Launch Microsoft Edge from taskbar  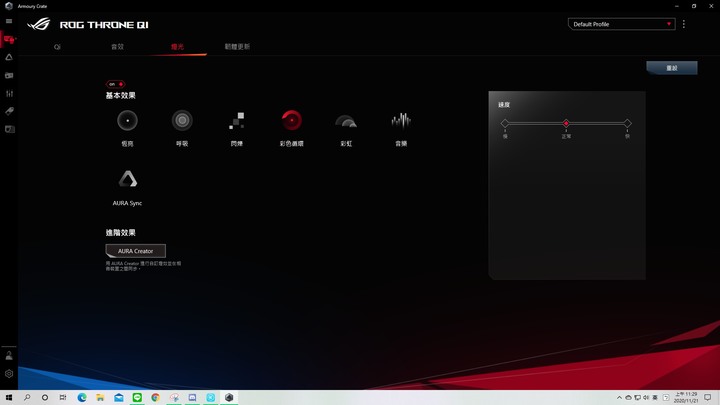82,397
